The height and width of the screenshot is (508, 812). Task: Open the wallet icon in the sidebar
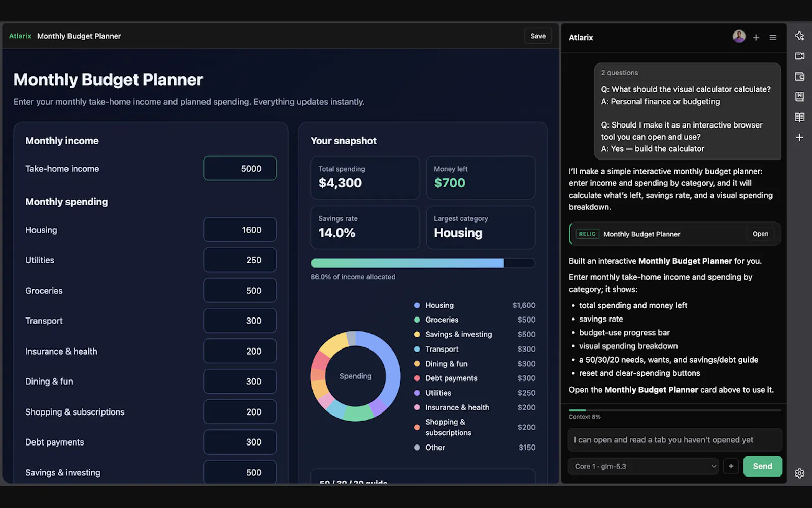point(799,76)
